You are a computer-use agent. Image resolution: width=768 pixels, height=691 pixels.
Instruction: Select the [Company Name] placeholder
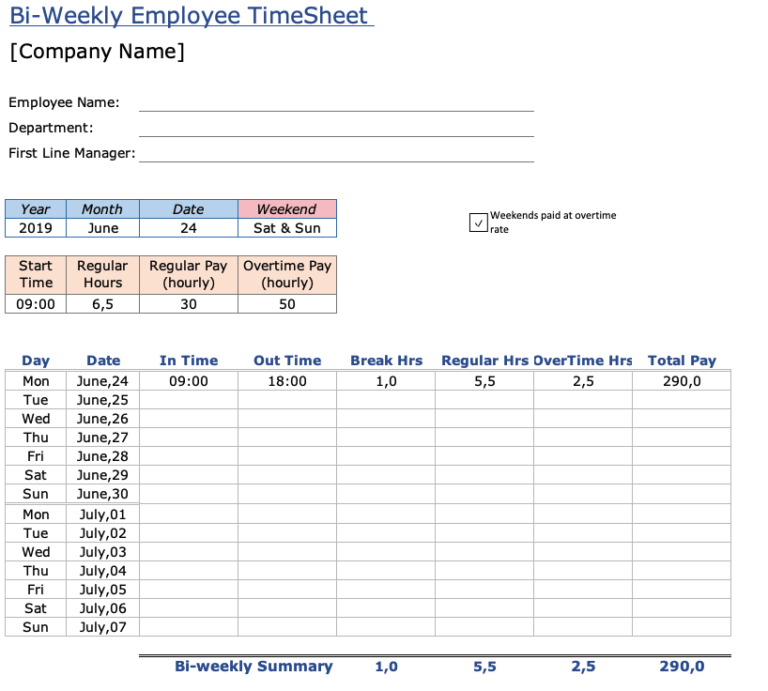[97, 51]
